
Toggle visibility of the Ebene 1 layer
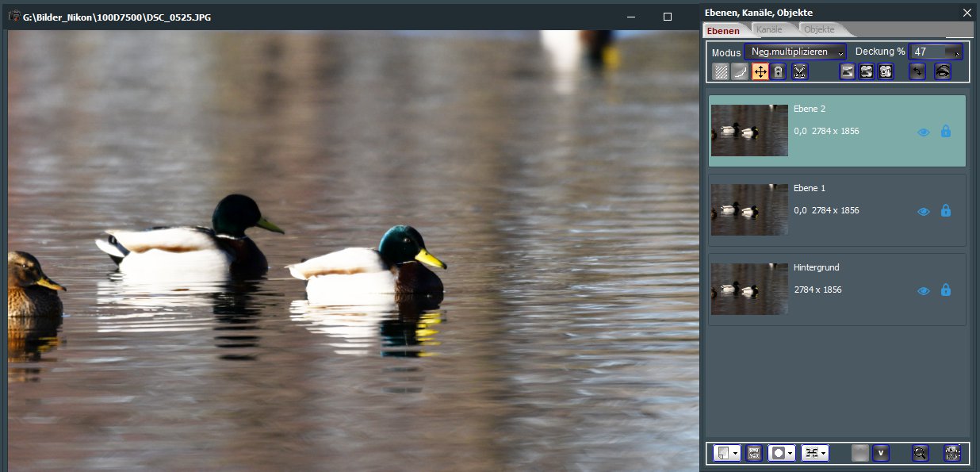[x=923, y=212]
